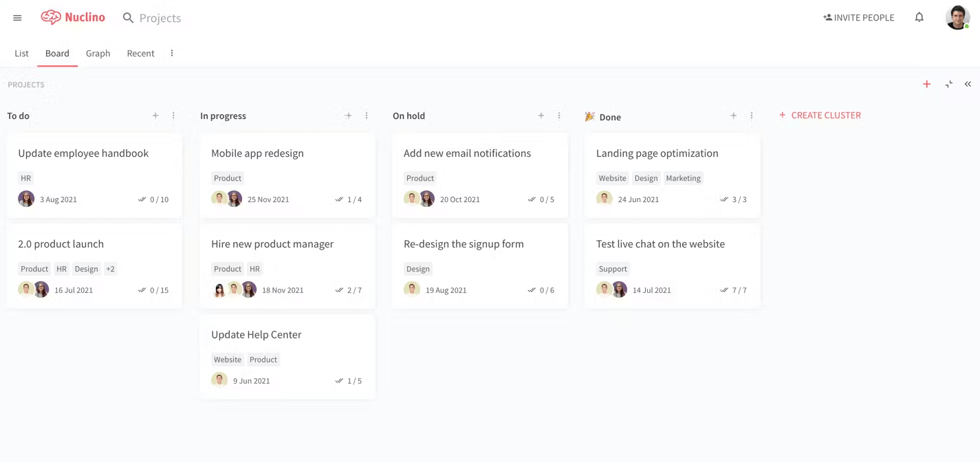Viewport: 980px width, 462px height.
Task: Open the On hold column options menu
Action: pyautogui.click(x=559, y=115)
